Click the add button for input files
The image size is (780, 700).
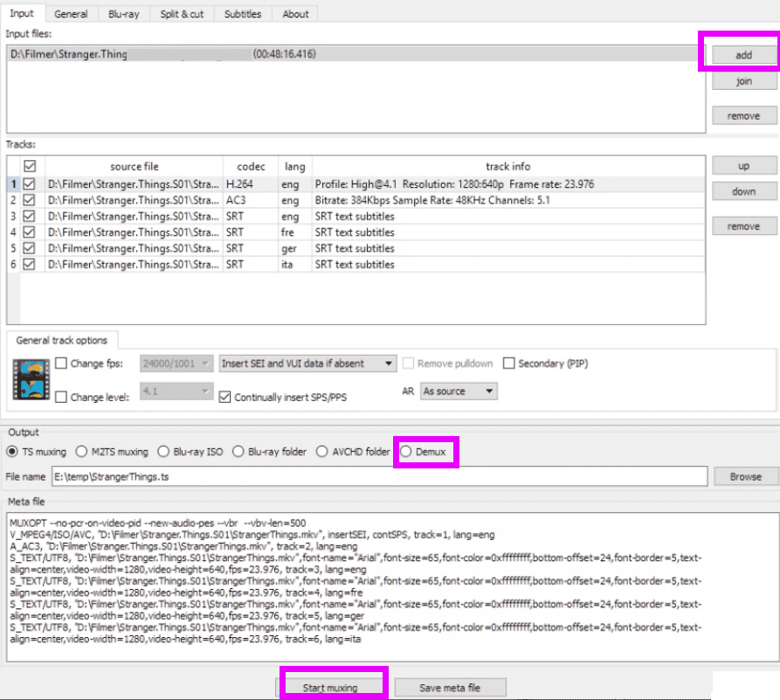pyautogui.click(x=742, y=55)
